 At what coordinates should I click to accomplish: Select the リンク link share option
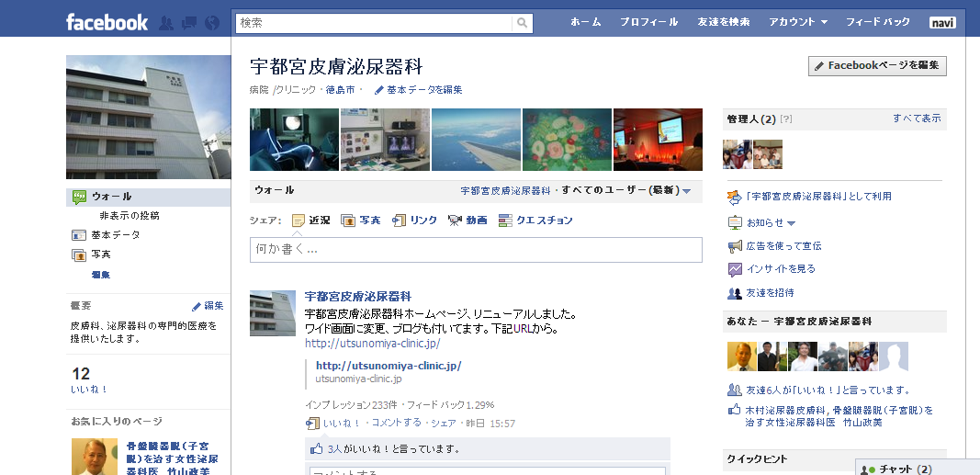[x=414, y=220]
